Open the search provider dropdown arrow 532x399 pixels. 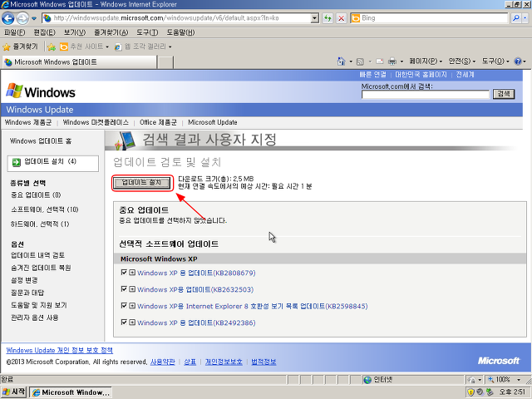(525, 18)
